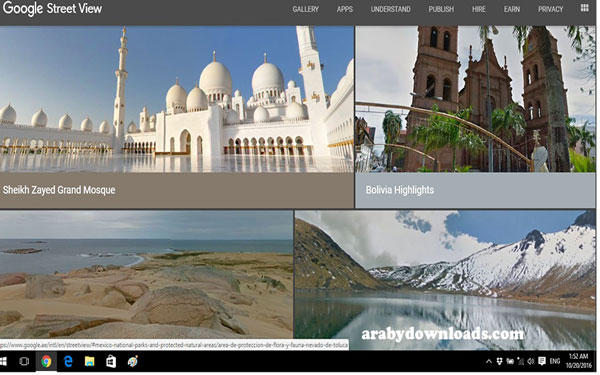Click the Chrome taskbar icon
This screenshot has width=600, height=375.
click(x=46, y=361)
